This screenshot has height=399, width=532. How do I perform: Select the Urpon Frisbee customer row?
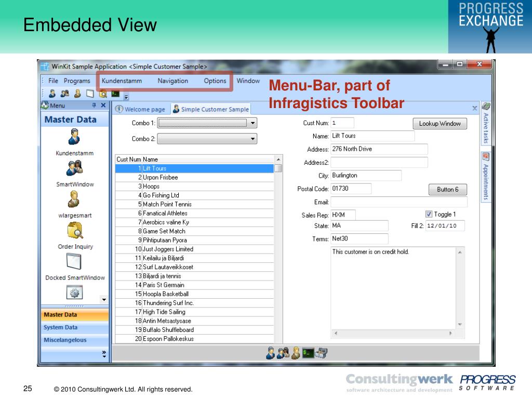194,178
